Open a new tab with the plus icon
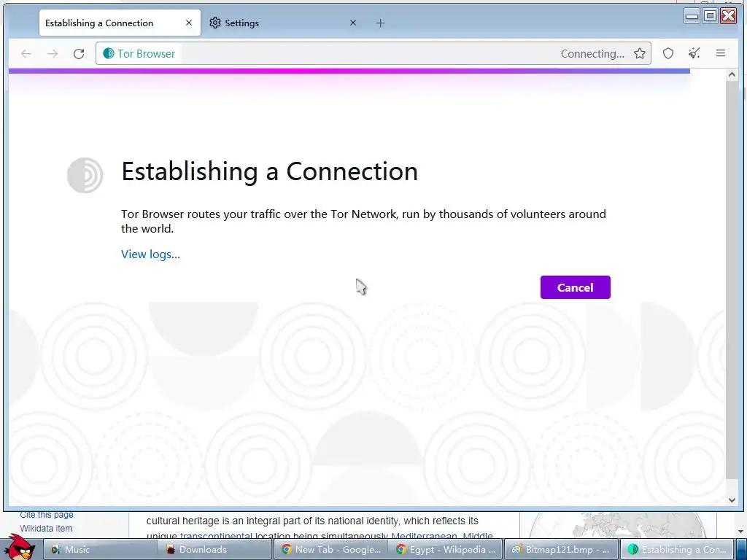747x560 pixels. (x=380, y=23)
